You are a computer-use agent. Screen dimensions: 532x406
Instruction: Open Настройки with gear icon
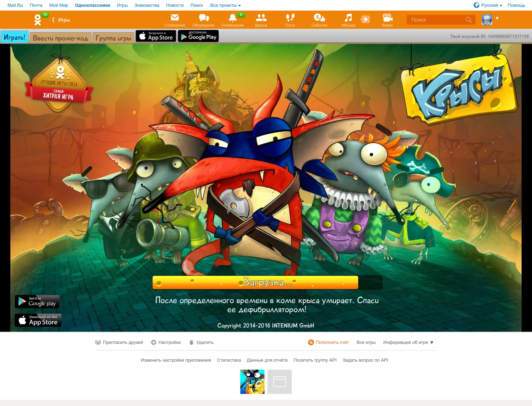(x=166, y=342)
